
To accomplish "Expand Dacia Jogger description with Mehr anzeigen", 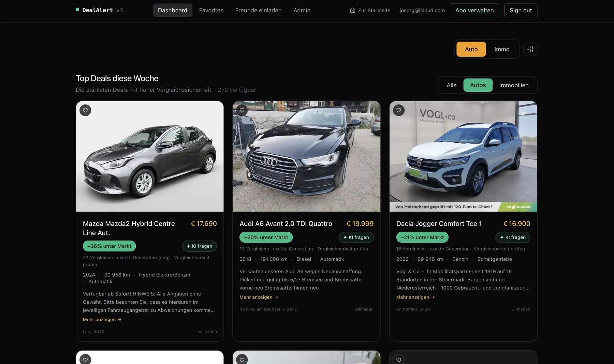I will (415, 297).
